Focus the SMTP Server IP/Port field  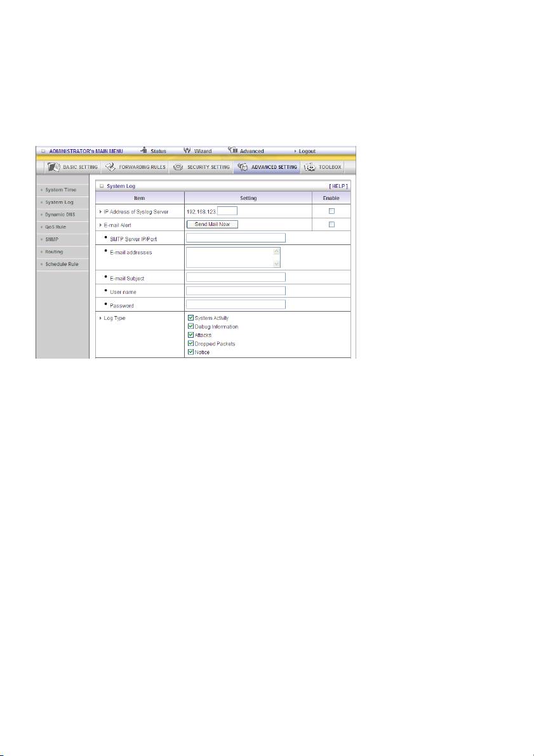click(x=236, y=238)
